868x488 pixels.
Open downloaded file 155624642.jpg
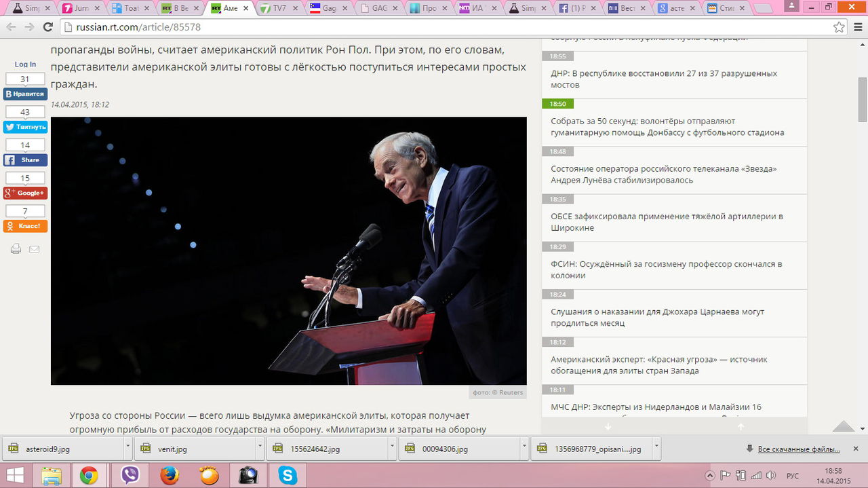pos(327,449)
